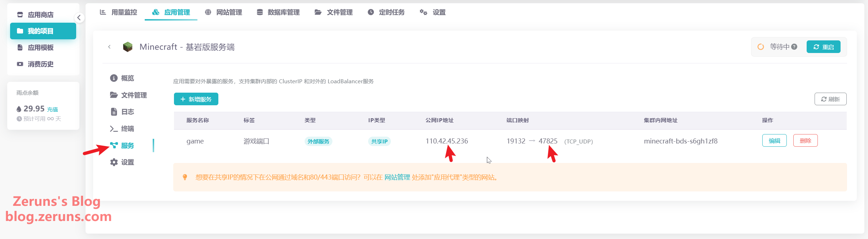Go back using the arrow beside Minecraft title
Viewport: 868px width, 239px height.
(x=109, y=47)
